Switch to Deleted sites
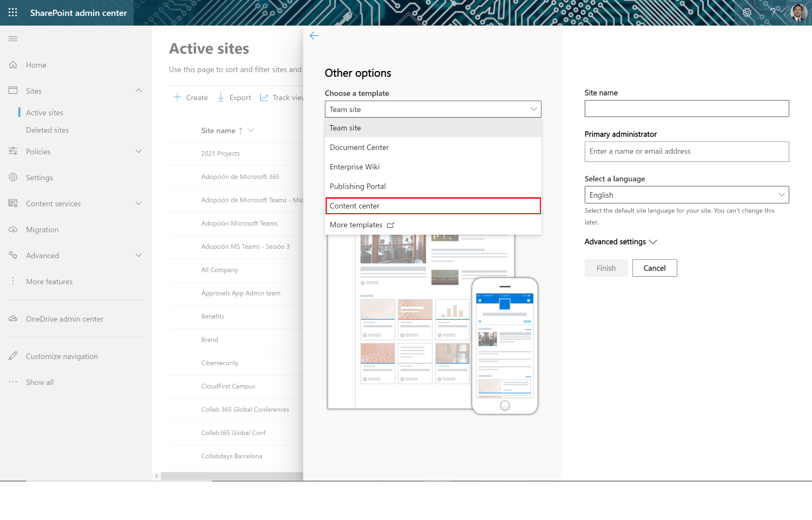This screenshot has height=520, width=812. point(47,130)
